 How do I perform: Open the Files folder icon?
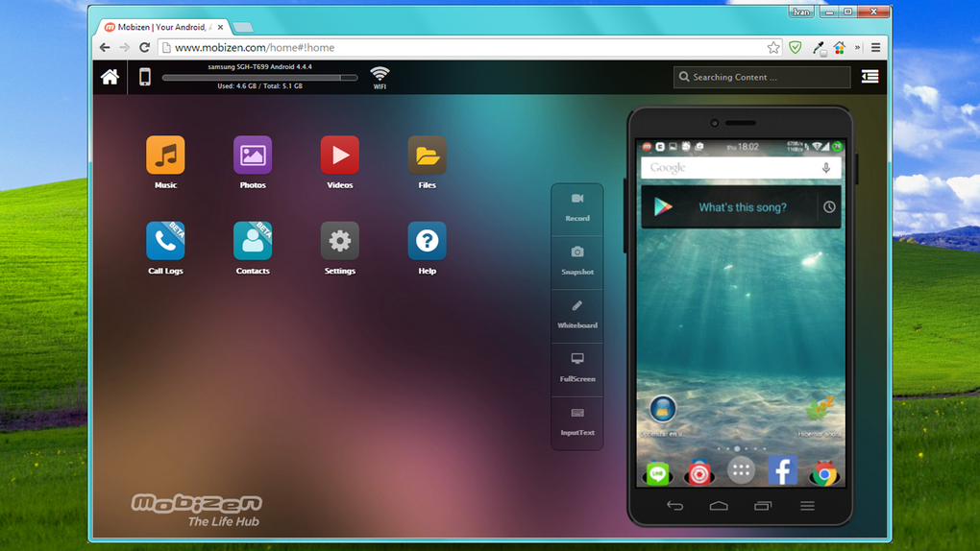pyautogui.click(x=427, y=155)
